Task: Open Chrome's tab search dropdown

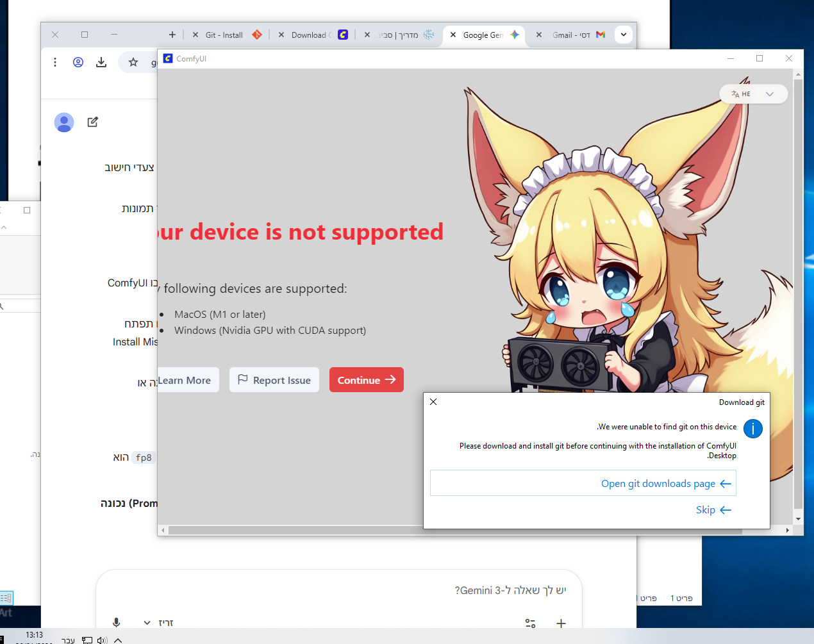Action: coord(623,35)
